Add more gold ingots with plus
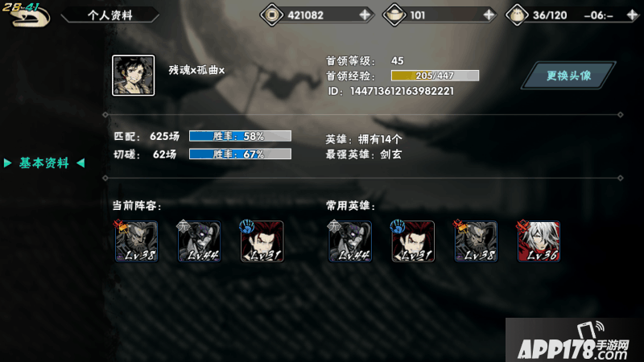This screenshot has height=362, width=644. coord(489,15)
